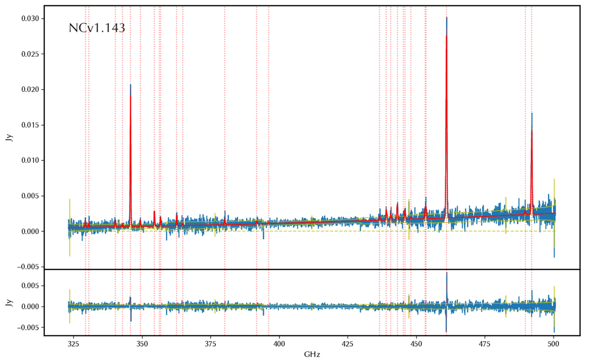Click the Jy label of residual panel
The width and height of the screenshot is (592, 364).
[x=9, y=302]
